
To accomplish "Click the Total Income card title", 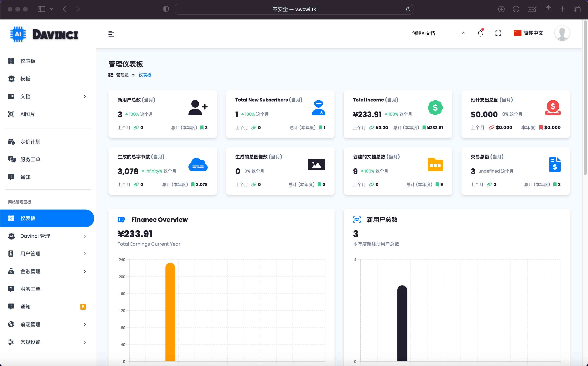I will point(376,100).
